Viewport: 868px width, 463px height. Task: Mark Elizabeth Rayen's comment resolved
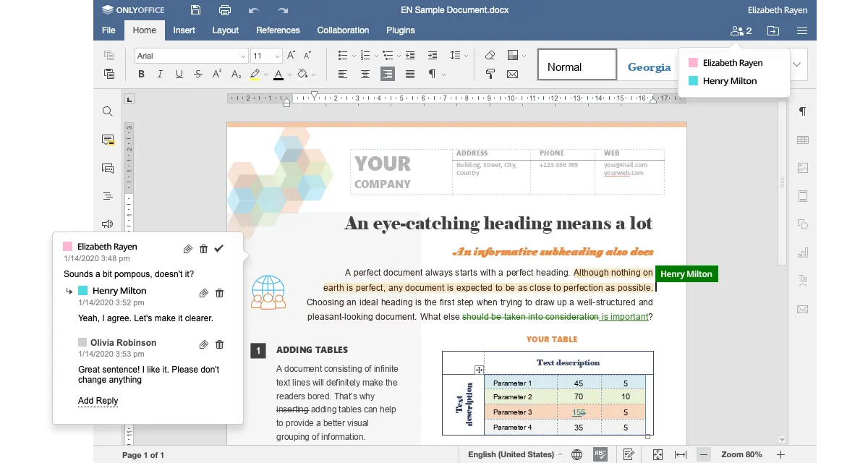(219, 249)
